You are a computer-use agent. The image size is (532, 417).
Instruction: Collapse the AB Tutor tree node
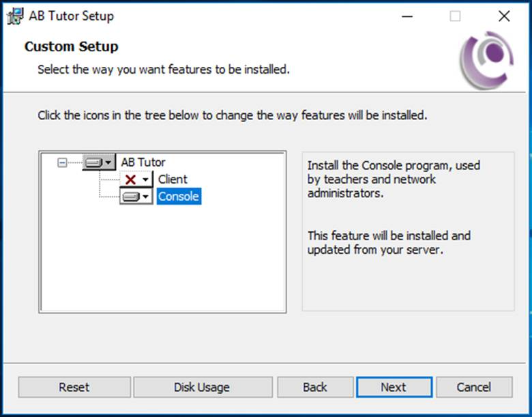pyautogui.click(x=62, y=162)
